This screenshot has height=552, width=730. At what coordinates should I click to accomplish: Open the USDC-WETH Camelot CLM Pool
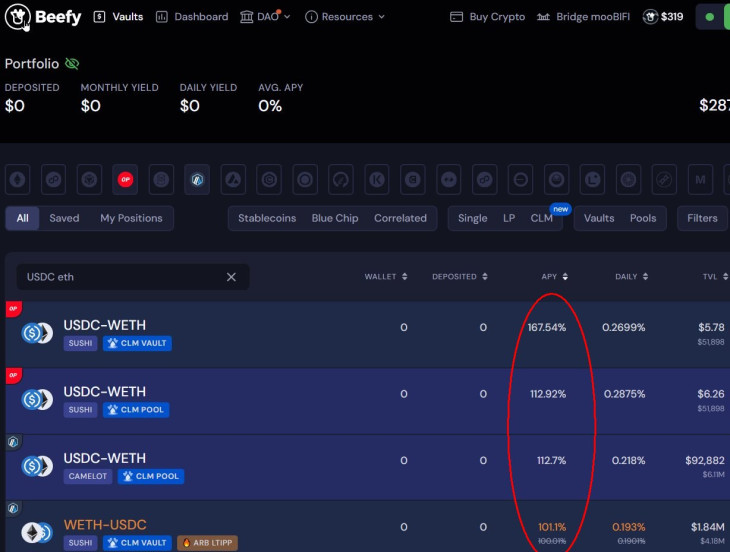368,467
